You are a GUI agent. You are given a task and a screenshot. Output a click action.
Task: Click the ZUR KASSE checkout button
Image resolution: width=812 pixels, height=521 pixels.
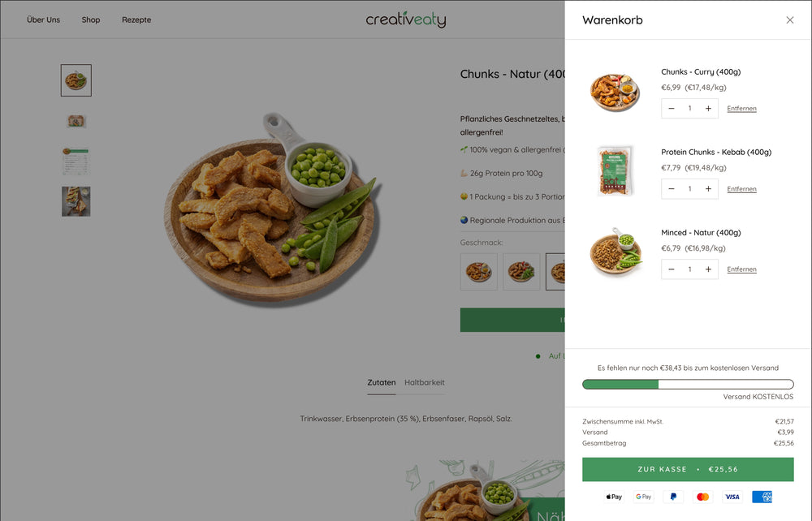pos(688,469)
